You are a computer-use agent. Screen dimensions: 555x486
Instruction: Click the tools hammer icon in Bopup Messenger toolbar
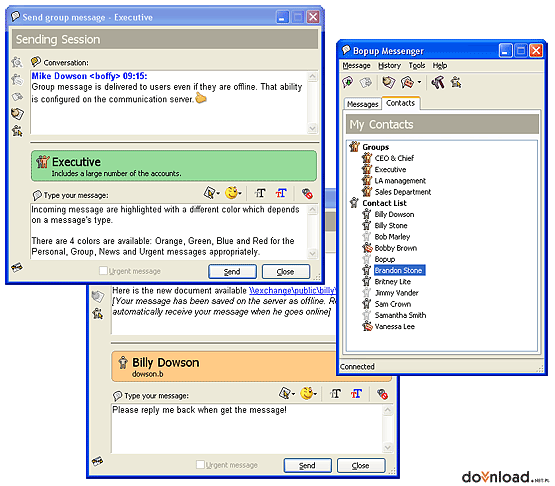coord(438,83)
